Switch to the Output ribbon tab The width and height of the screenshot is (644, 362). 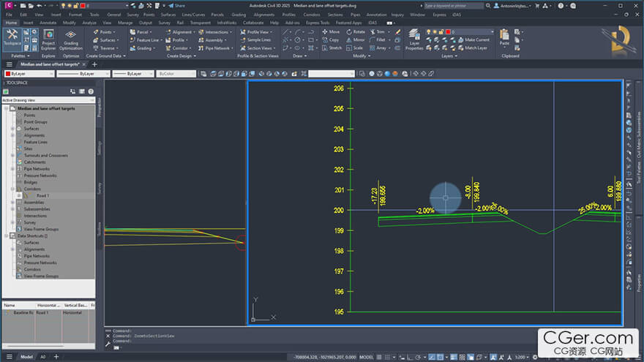pos(146,23)
